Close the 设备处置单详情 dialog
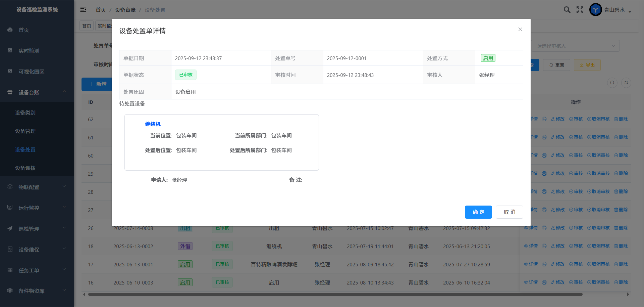The height and width of the screenshot is (307, 644). pos(520,30)
